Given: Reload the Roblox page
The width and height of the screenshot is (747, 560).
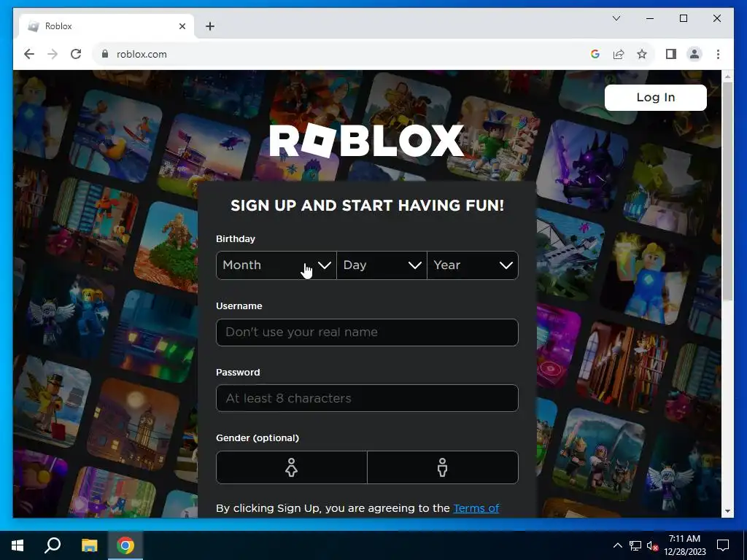Looking at the screenshot, I should pos(76,54).
